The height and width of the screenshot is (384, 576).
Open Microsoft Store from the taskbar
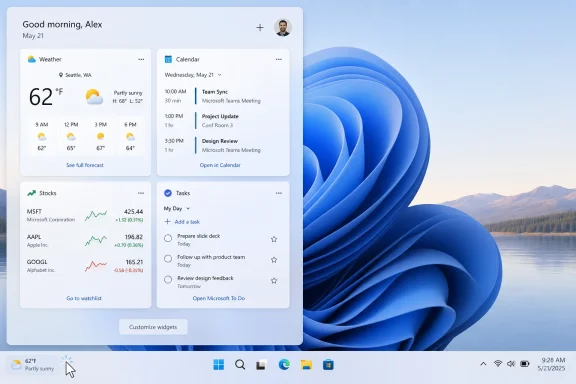click(x=328, y=365)
